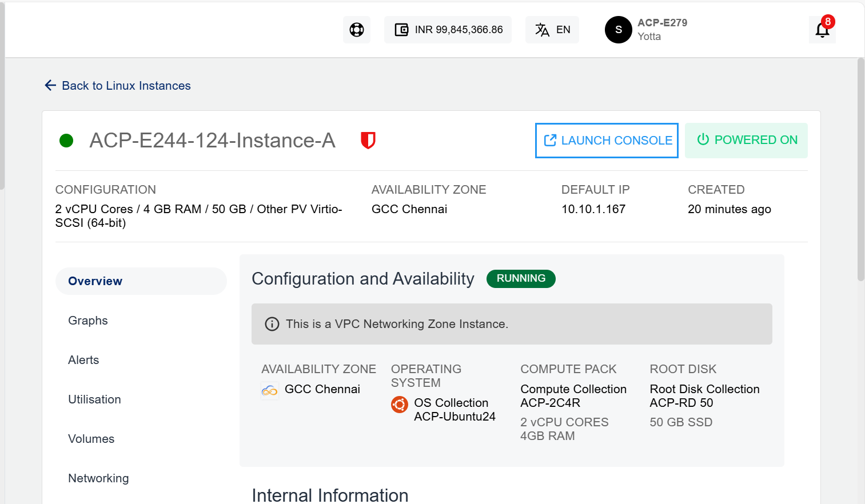Image resolution: width=865 pixels, height=504 pixels.
Task: Click the red shield icon beside instance name
Action: click(368, 140)
